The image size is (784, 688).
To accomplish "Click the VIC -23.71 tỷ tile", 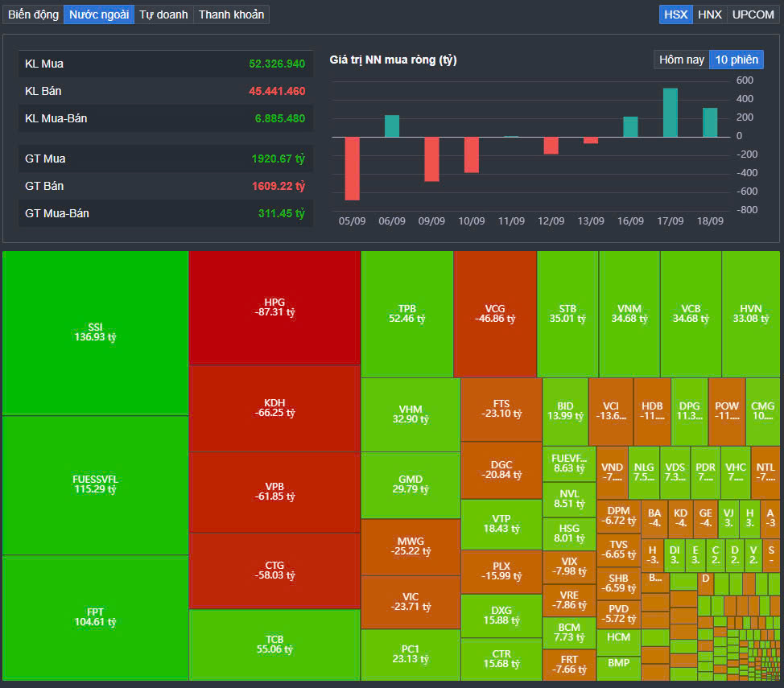I will click(x=411, y=602).
